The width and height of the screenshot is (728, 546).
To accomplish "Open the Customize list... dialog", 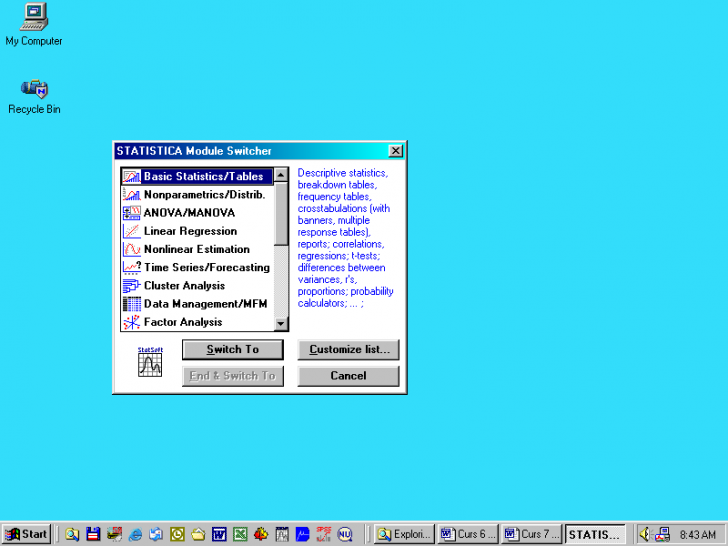I will (348, 350).
